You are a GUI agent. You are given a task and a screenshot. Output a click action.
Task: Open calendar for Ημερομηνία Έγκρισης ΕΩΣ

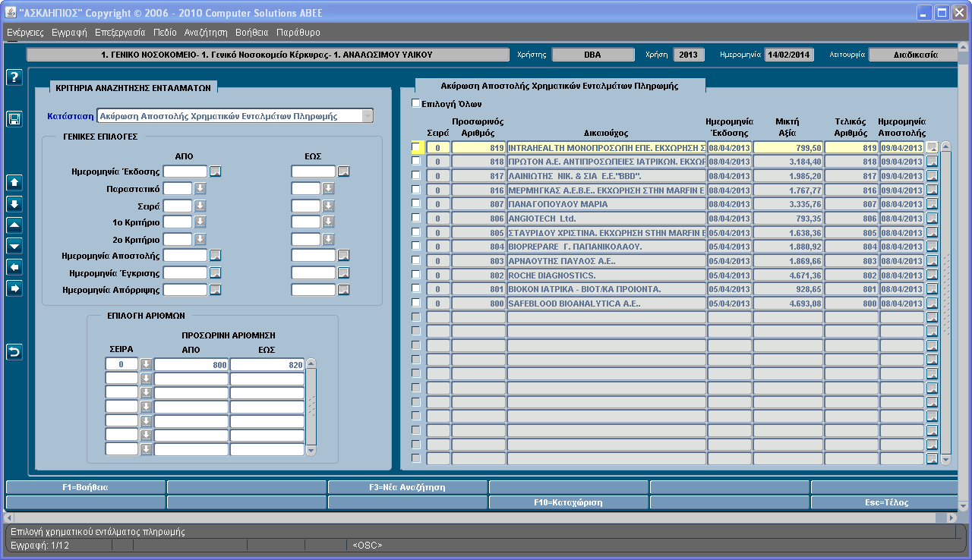tap(343, 273)
